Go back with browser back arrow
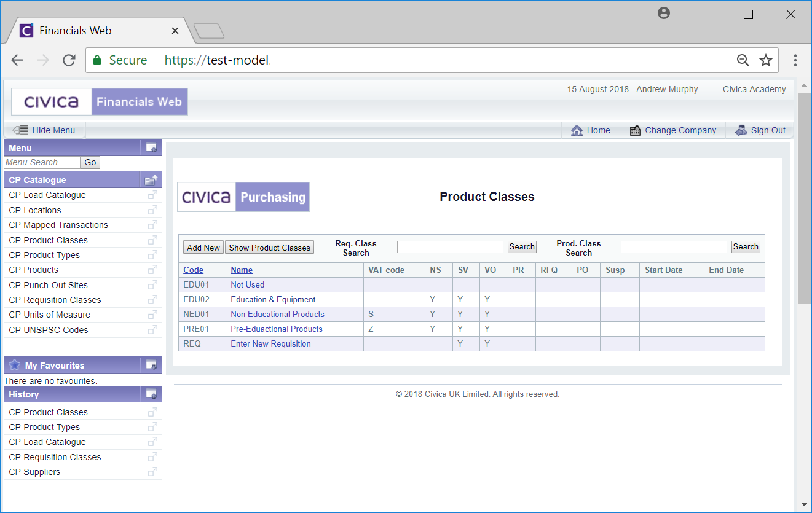 (17, 60)
